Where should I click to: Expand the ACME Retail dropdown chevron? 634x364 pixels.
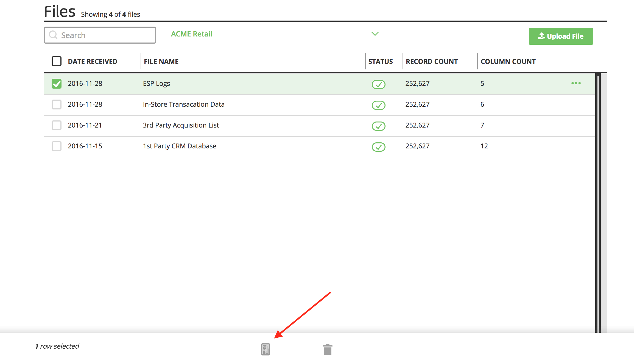click(x=375, y=34)
